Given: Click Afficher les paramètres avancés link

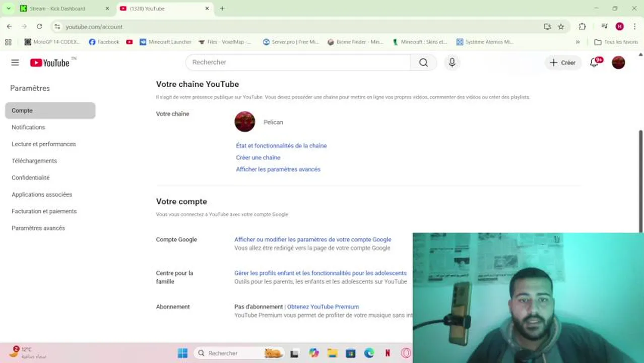Looking at the screenshot, I should [278, 169].
